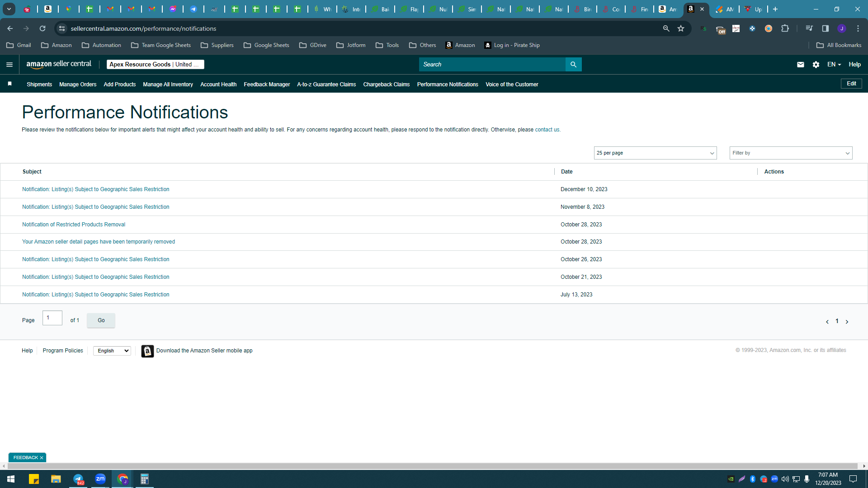The width and height of the screenshot is (868, 488).
Task: Click the Download the Amazon Seller mobile app link
Action: pos(204,351)
